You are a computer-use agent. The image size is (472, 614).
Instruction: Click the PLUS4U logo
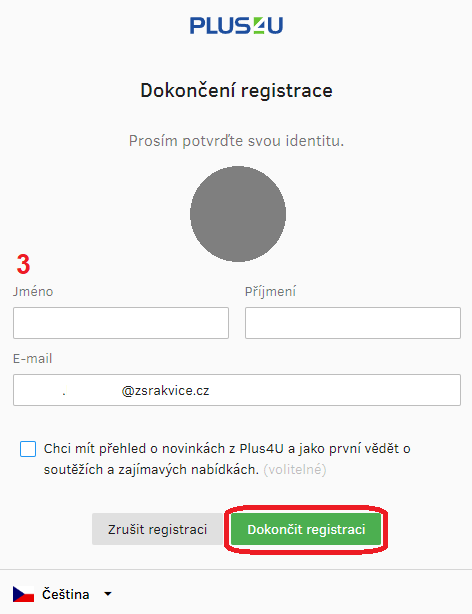tap(236, 25)
